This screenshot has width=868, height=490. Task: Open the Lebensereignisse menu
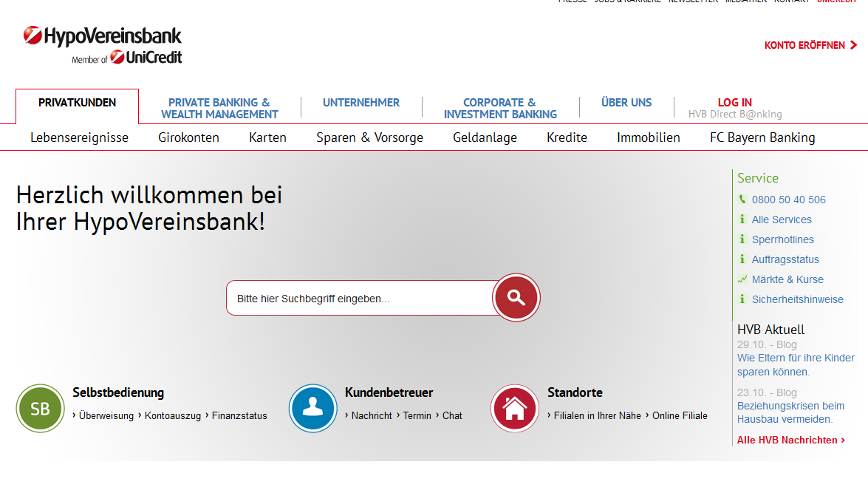point(79,137)
